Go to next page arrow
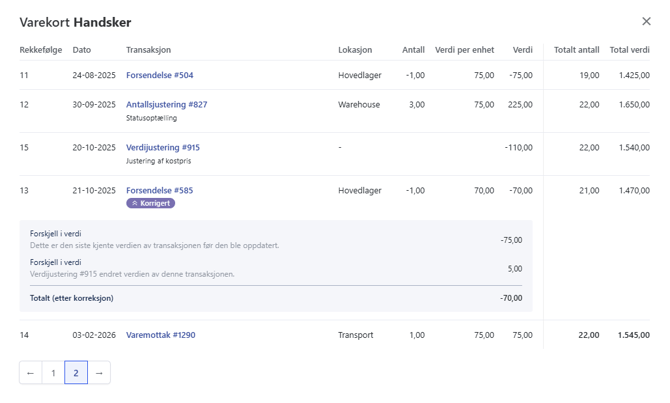Viewport: 670px width, 403px height. 99,373
